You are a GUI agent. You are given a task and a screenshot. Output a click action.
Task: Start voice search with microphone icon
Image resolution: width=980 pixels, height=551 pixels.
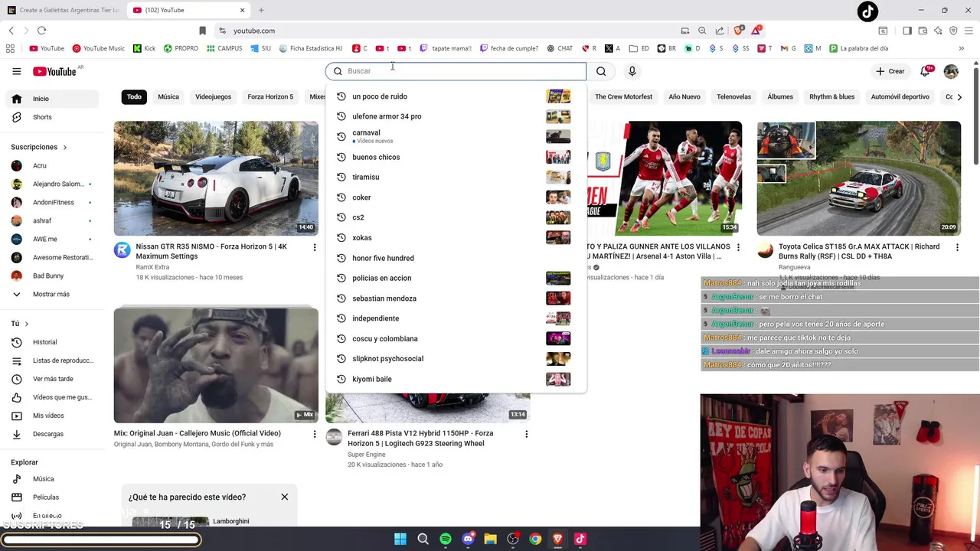point(632,71)
